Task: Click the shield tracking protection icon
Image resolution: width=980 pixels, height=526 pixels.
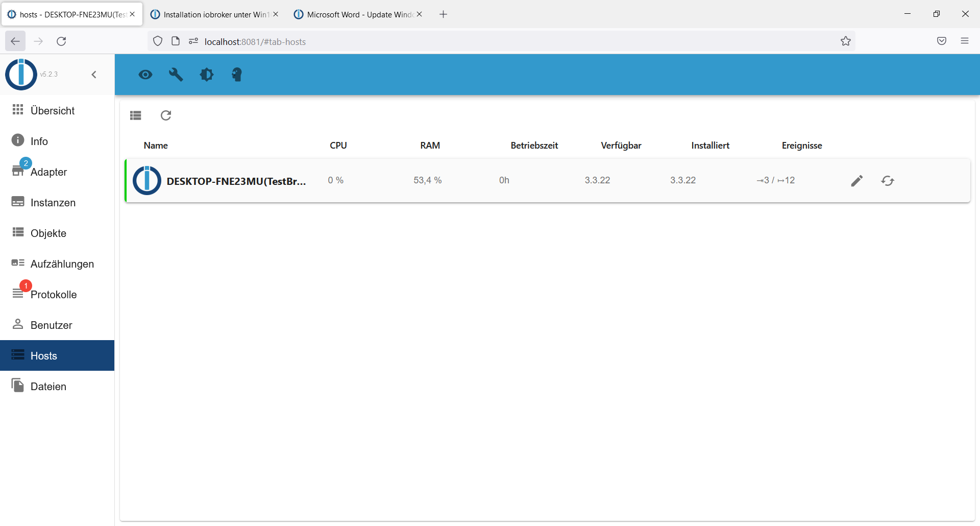Action: pos(158,41)
